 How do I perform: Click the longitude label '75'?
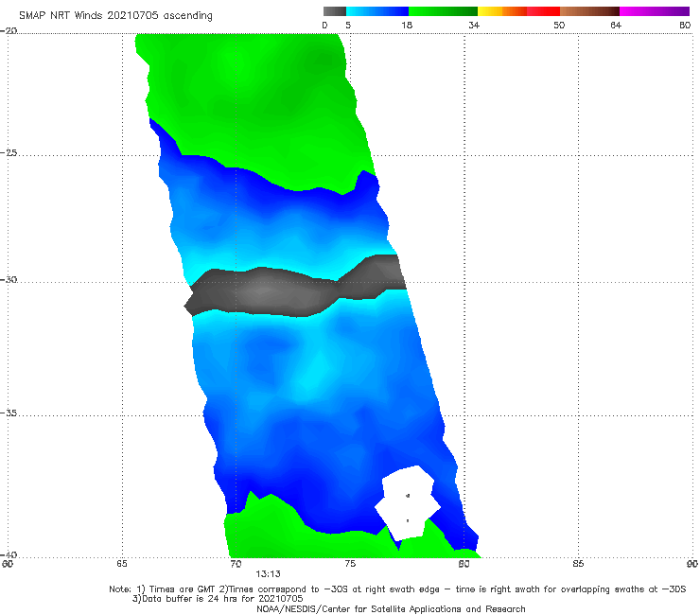(x=350, y=564)
